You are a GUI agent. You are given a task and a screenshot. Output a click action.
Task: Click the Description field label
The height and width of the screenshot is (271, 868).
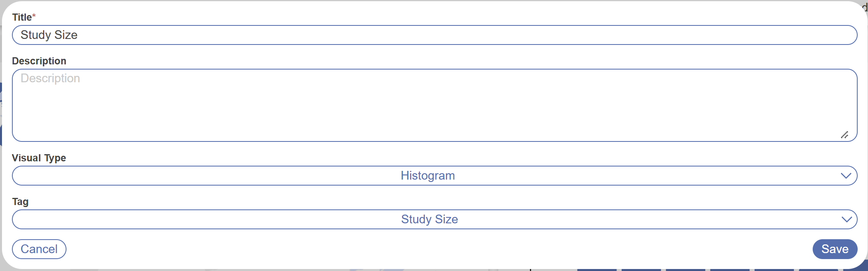click(x=39, y=61)
